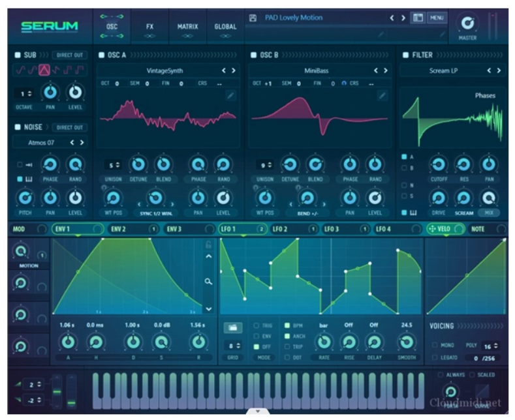The width and height of the screenshot is (515, 420).
Task: Open Scream LP filter type list
Action: click(443, 70)
